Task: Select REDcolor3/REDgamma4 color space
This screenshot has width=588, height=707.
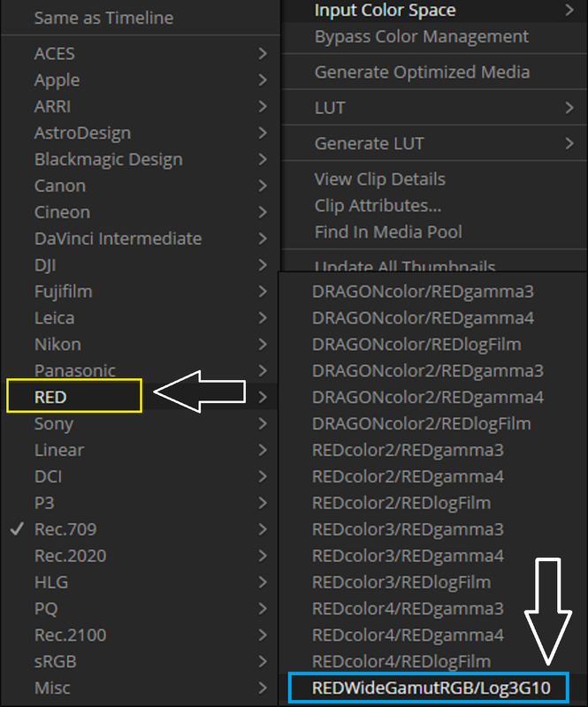Action: click(x=432, y=556)
